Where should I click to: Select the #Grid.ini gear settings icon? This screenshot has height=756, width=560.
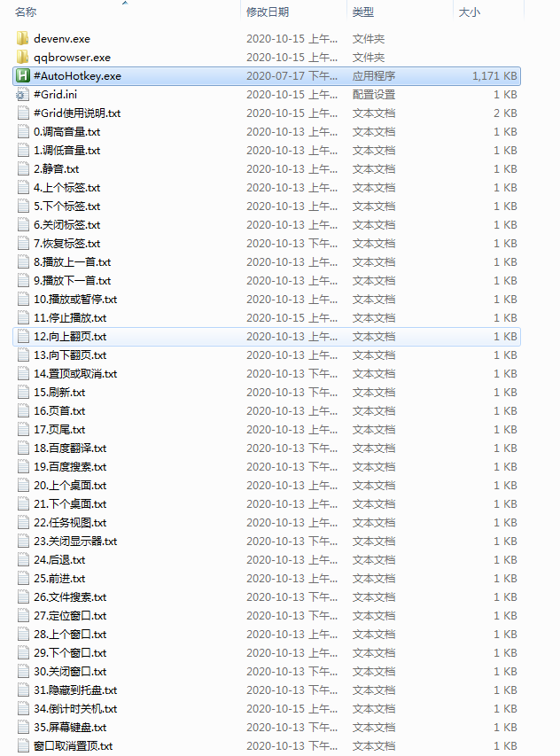click(23, 95)
